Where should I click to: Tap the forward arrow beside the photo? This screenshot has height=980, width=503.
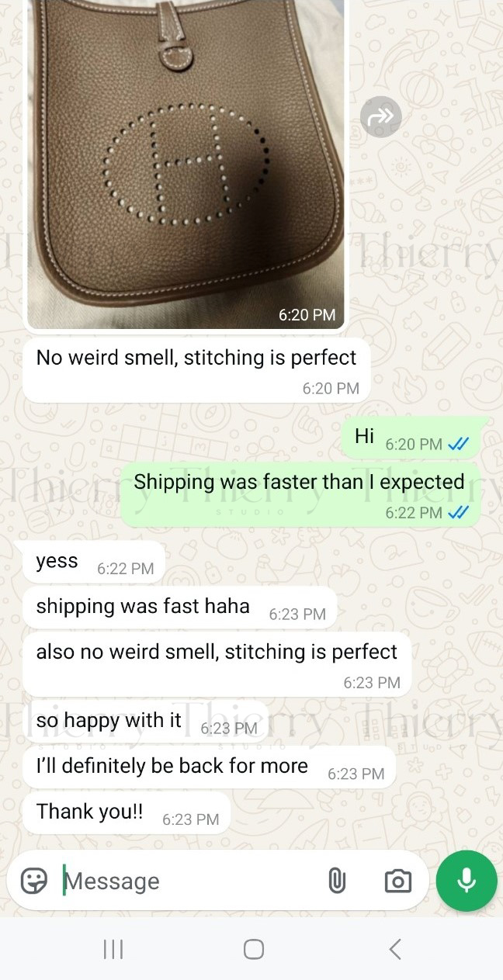click(x=381, y=116)
